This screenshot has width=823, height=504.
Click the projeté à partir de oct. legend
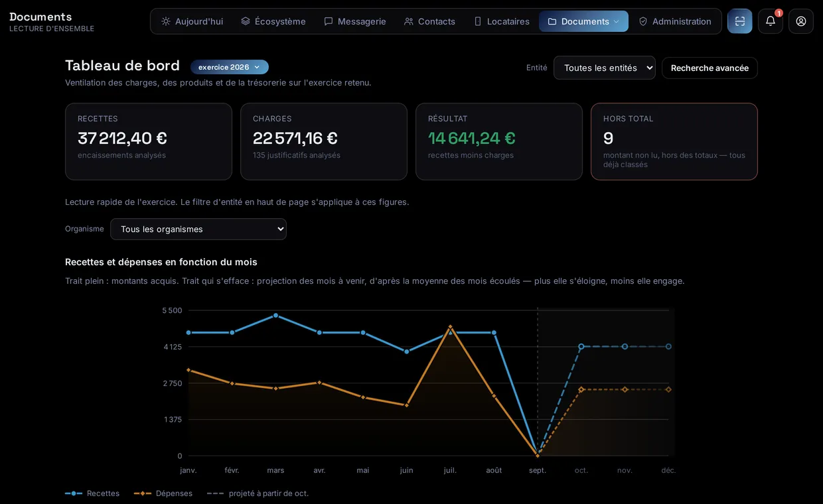(x=258, y=493)
